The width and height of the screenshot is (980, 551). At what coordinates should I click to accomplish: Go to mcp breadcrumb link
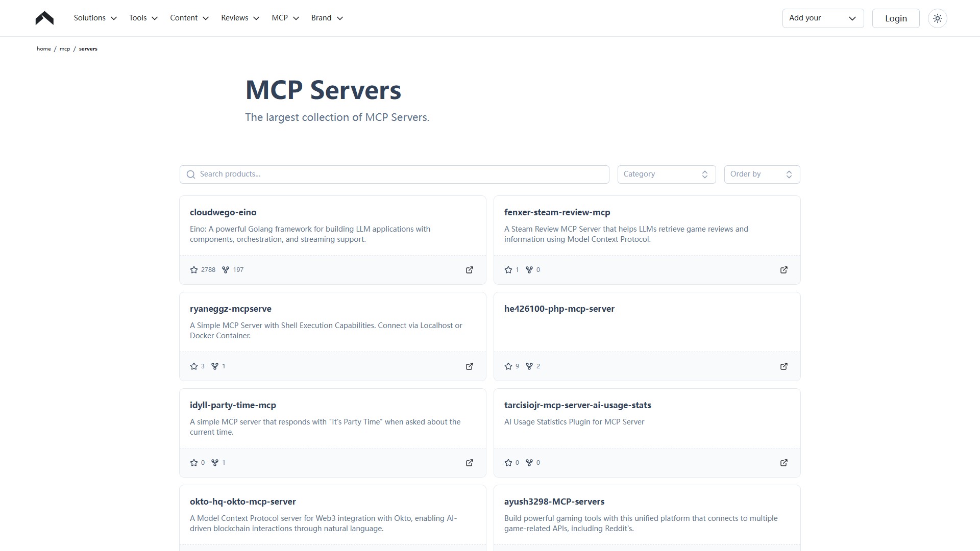click(x=65, y=49)
